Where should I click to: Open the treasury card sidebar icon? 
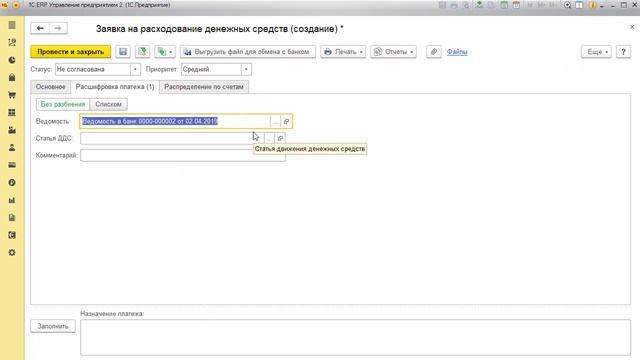[x=12, y=165]
